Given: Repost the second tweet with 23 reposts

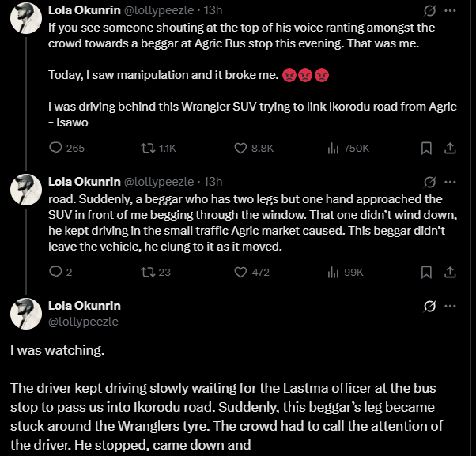Looking at the screenshot, I should click(x=156, y=272).
